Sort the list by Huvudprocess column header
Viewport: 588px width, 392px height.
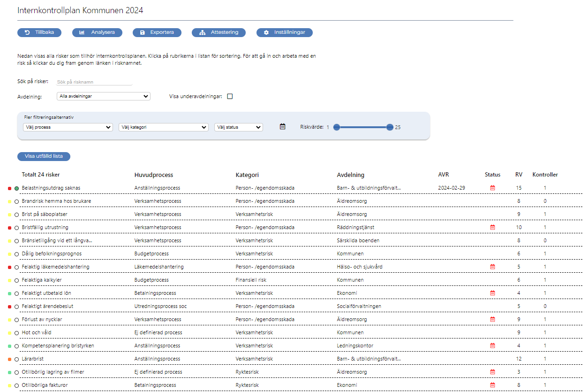point(153,175)
